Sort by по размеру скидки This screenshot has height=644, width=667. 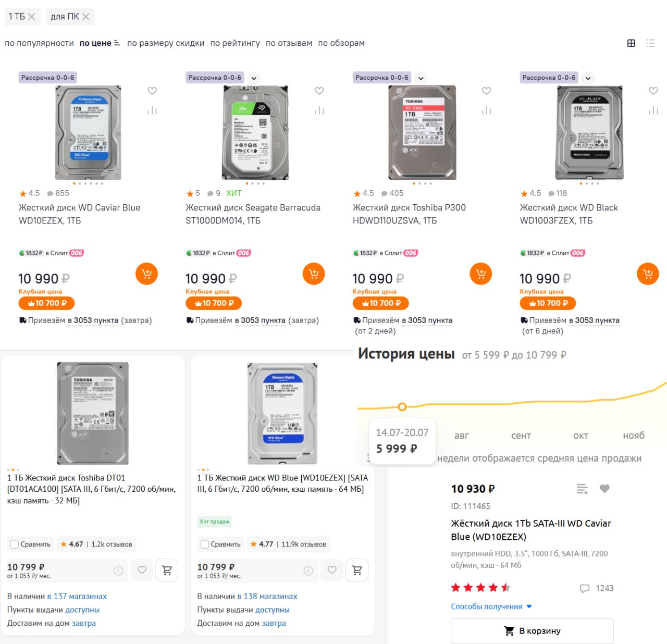click(x=166, y=43)
